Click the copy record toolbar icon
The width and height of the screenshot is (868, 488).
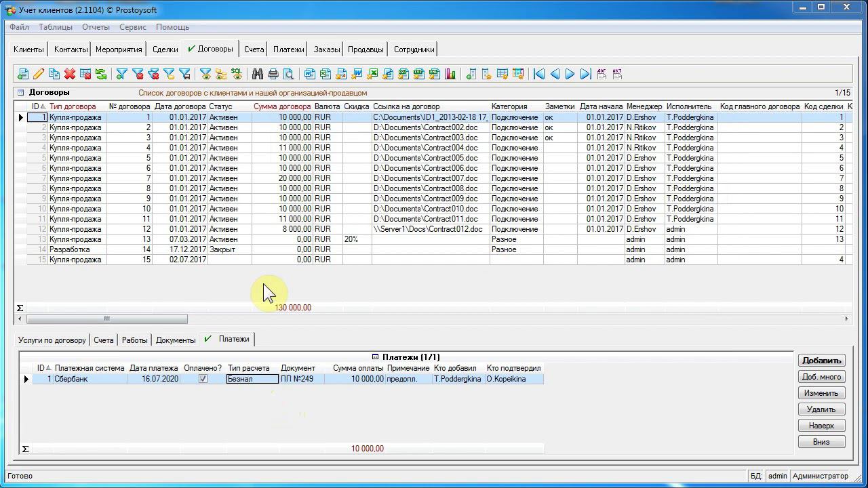[54, 74]
